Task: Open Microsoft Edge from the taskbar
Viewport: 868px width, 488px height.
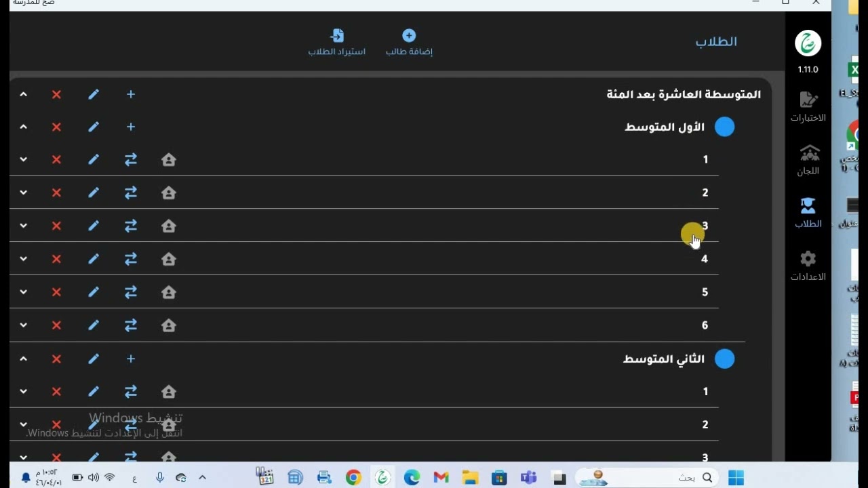Action: 412,478
